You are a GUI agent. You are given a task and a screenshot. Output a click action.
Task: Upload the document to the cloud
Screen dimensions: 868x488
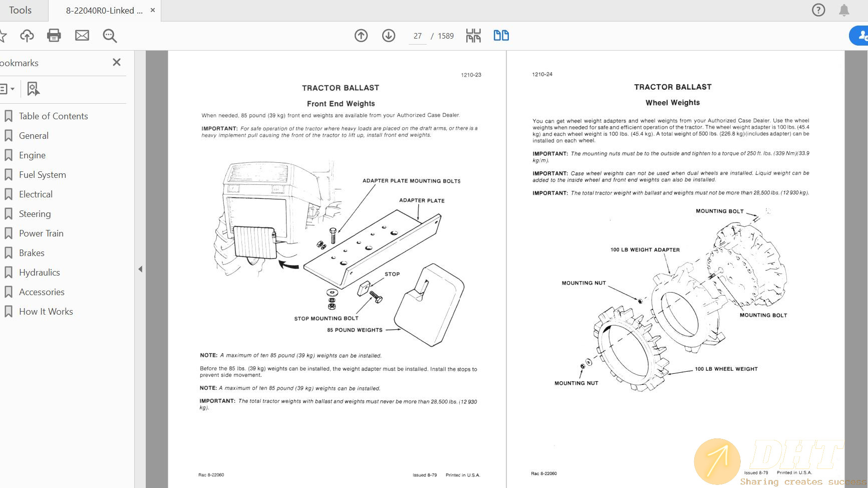27,36
